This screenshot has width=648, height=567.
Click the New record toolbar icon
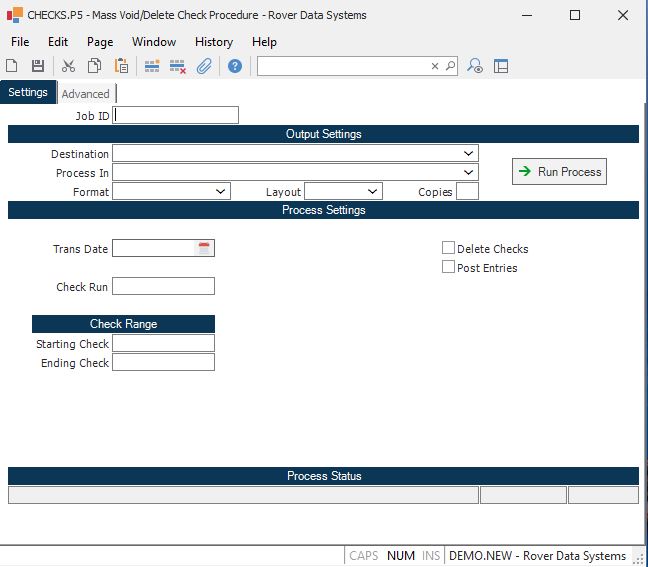coord(12,66)
